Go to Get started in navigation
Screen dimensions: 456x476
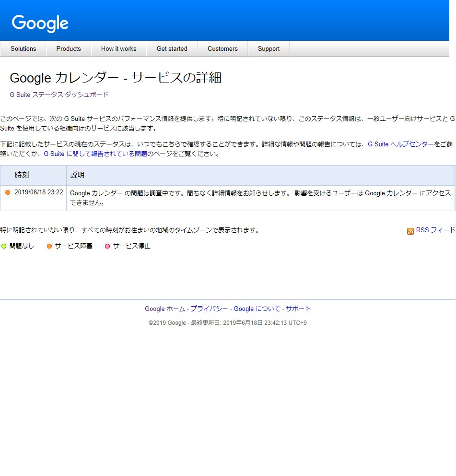click(172, 48)
